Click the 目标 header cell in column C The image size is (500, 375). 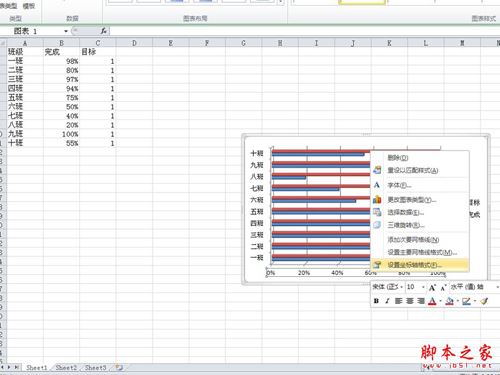98,52
